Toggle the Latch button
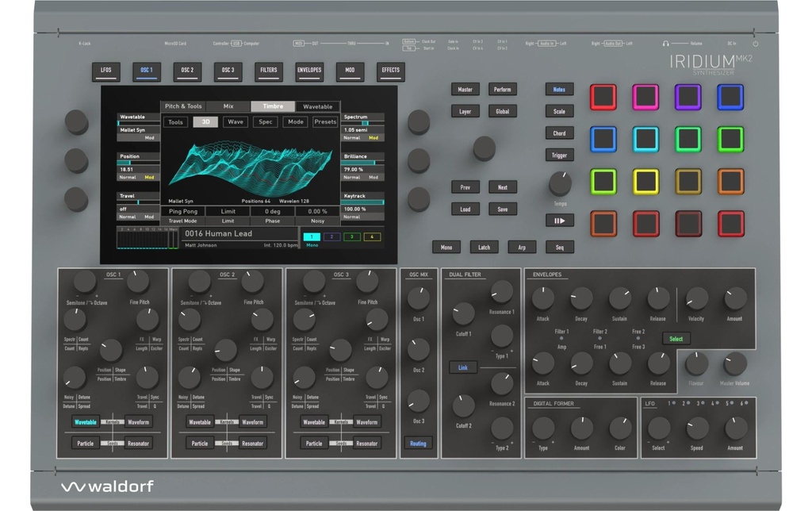Viewport: 812px width, 511px height. pos(485,248)
